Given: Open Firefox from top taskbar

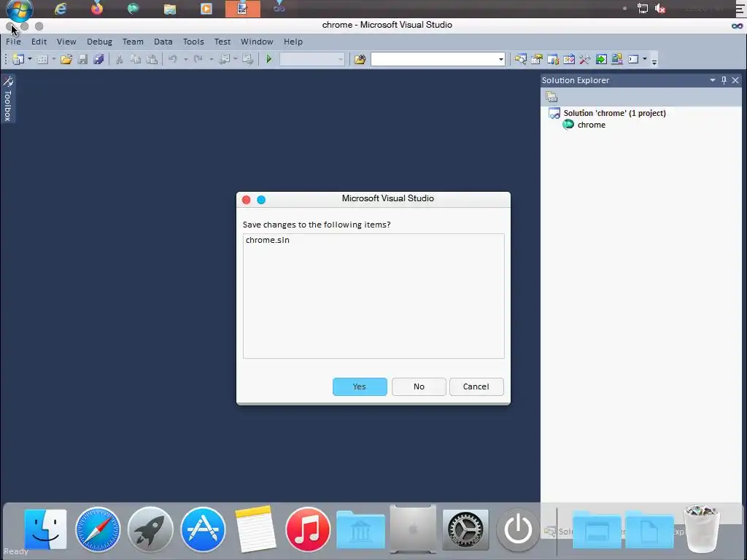Looking at the screenshot, I should 97,8.
